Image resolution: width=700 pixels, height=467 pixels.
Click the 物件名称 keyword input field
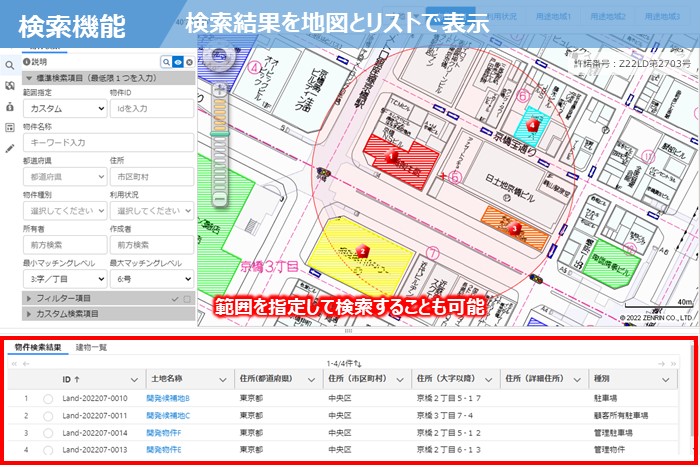(x=108, y=142)
